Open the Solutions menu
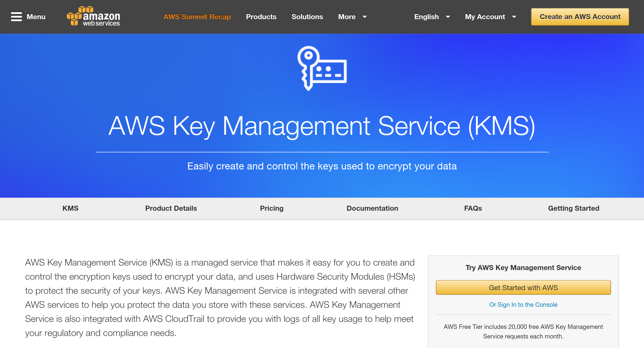Screen dimensions: 644x348 click(x=307, y=17)
